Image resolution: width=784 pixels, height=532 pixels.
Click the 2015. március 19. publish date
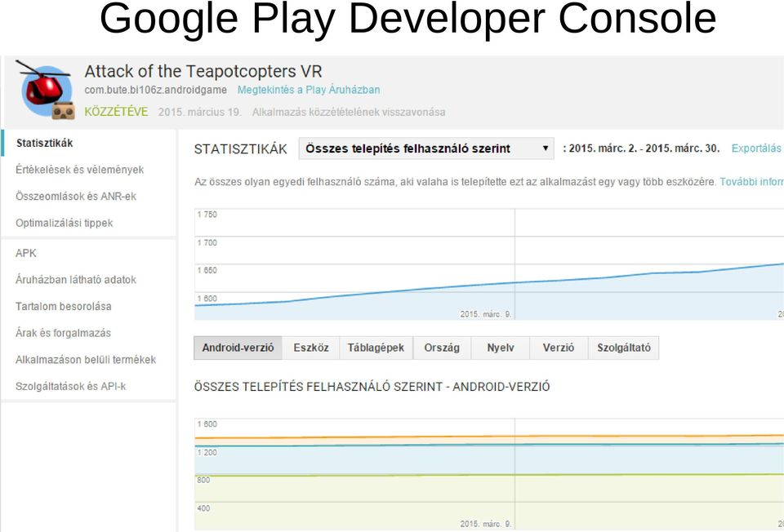point(200,112)
